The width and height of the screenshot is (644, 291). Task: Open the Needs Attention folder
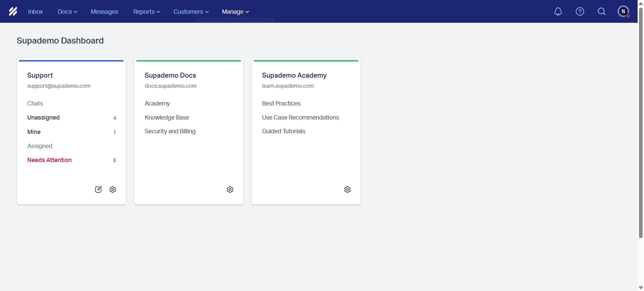coord(49,160)
